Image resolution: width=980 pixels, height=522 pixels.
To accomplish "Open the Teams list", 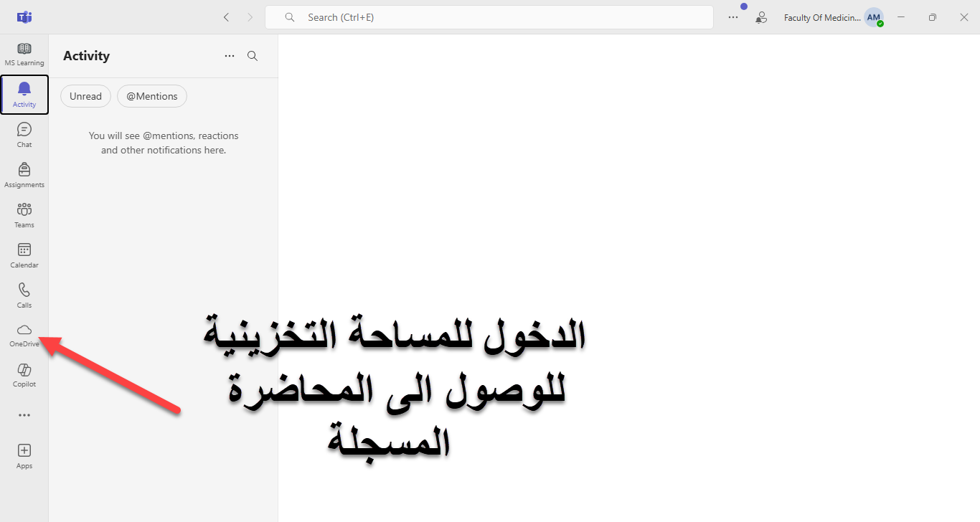I will pyautogui.click(x=24, y=215).
